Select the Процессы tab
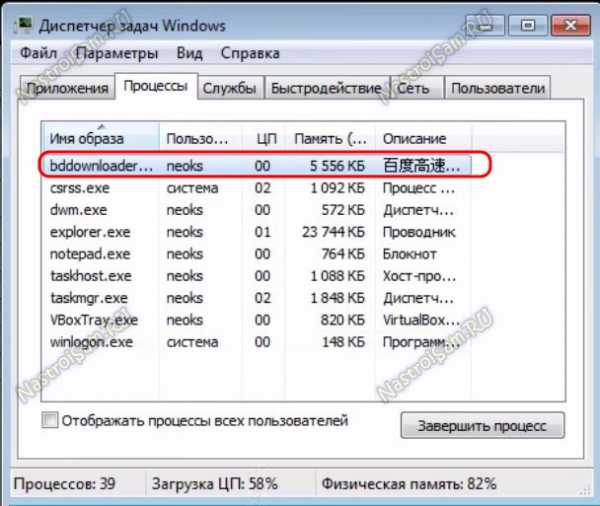The height and width of the screenshot is (506, 600). (x=156, y=86)
